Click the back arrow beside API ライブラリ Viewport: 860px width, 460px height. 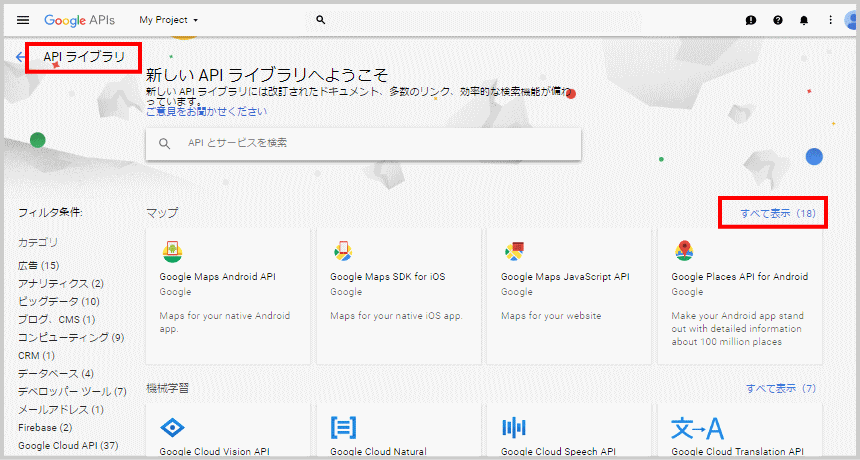[x=21, y=57]
